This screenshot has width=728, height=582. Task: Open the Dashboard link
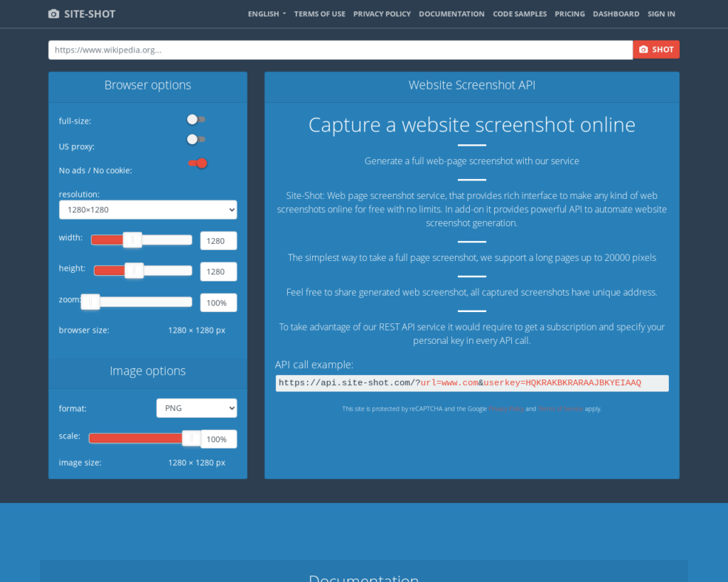click(616, 14)
